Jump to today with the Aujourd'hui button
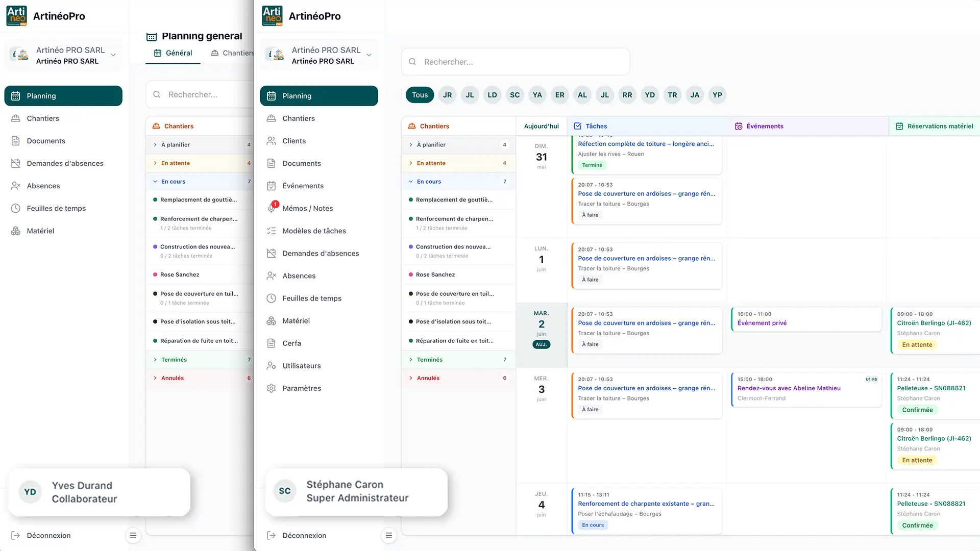Image resolution: width=980 pixels, height=551 pixels. pos(542,126)
